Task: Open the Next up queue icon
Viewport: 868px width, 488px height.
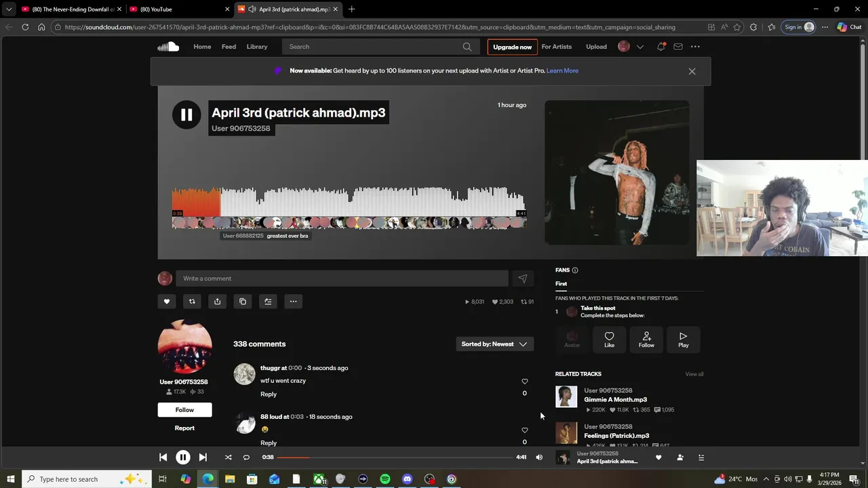Action: 701,457
